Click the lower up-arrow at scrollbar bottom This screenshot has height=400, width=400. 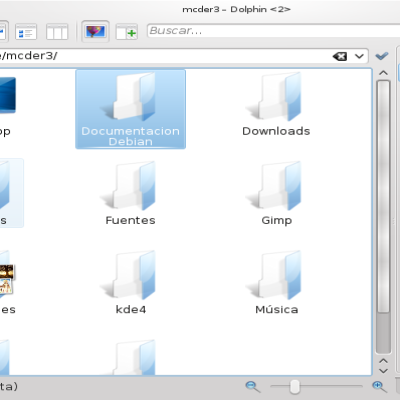click(x=383, y=361)
